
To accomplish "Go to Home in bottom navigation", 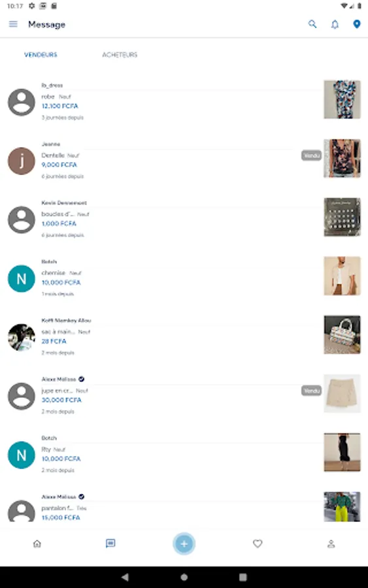I will click(37, 544).
